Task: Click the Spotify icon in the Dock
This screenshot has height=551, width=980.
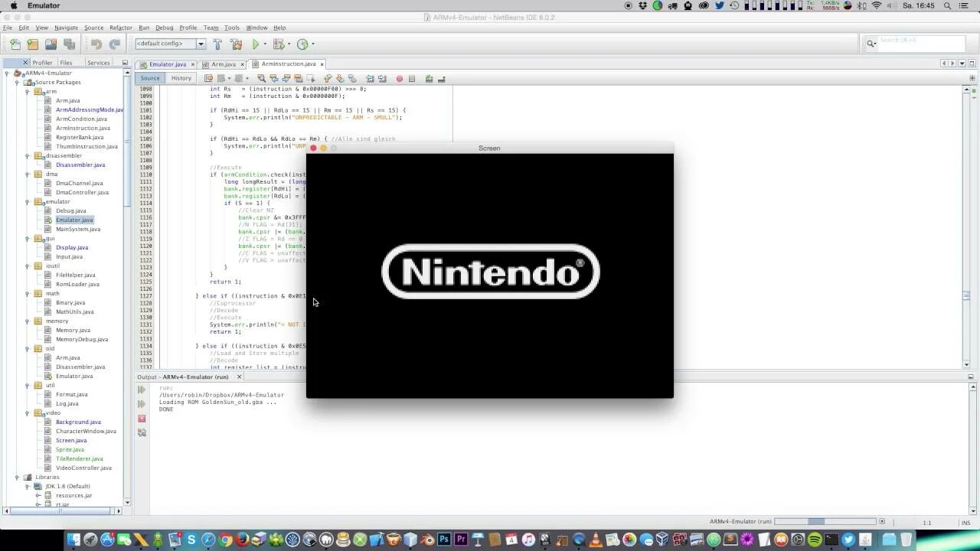Action: [x=815, y=540]
